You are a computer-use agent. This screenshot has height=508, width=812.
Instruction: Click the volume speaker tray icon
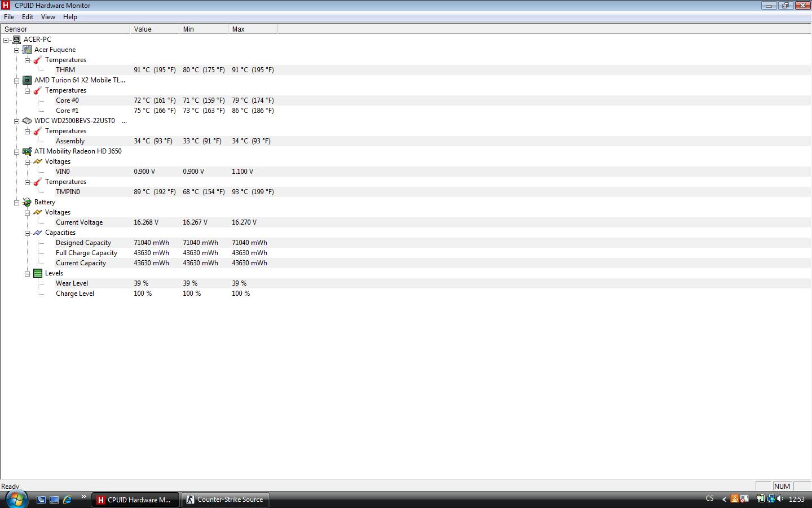780,498
